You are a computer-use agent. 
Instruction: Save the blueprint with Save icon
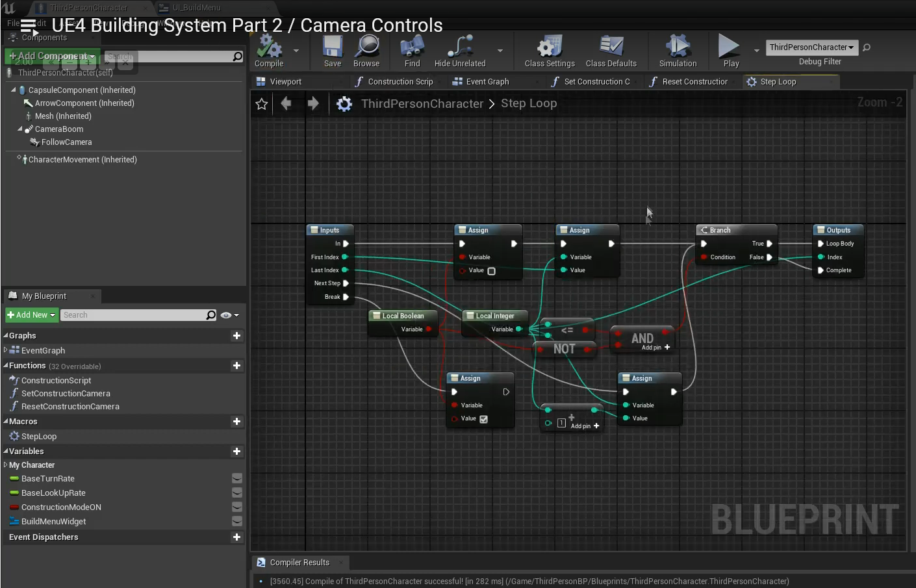coord(333,50)
